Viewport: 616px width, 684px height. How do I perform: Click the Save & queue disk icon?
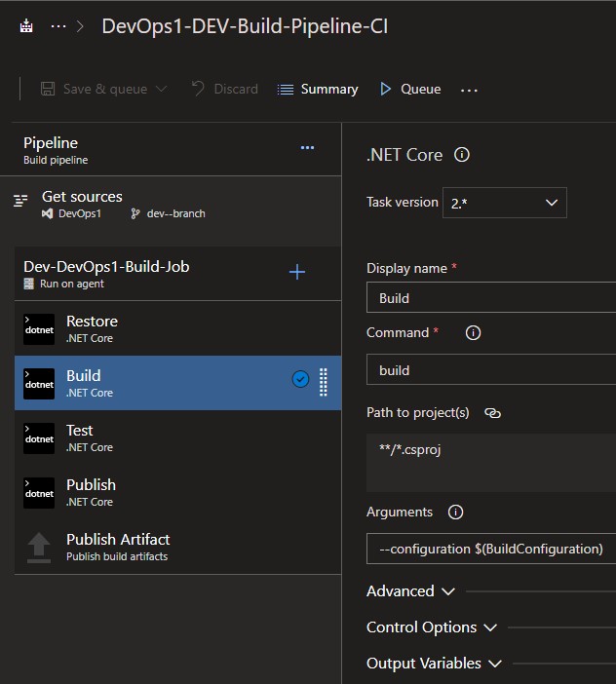click(x=48, y=89)
